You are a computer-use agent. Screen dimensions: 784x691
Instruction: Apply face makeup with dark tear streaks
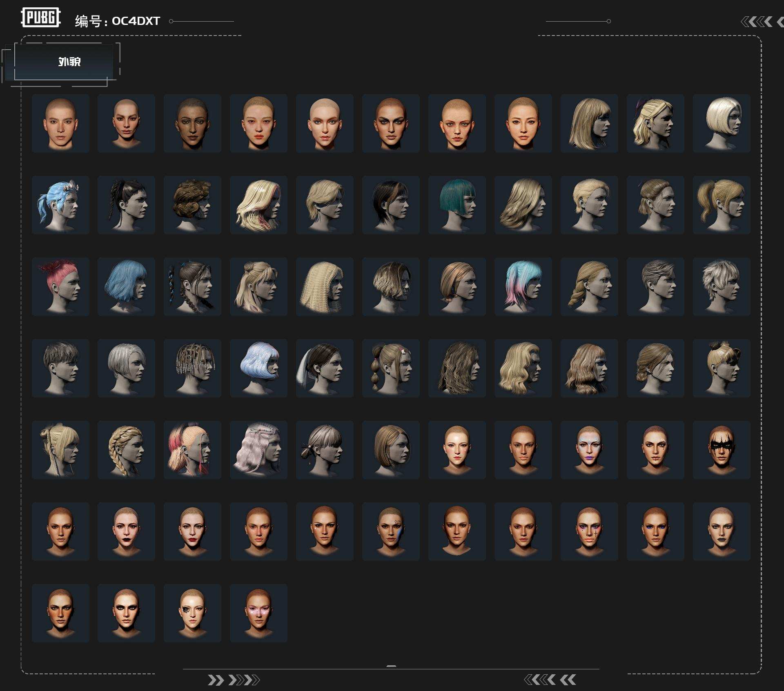[x=523, y=450]
